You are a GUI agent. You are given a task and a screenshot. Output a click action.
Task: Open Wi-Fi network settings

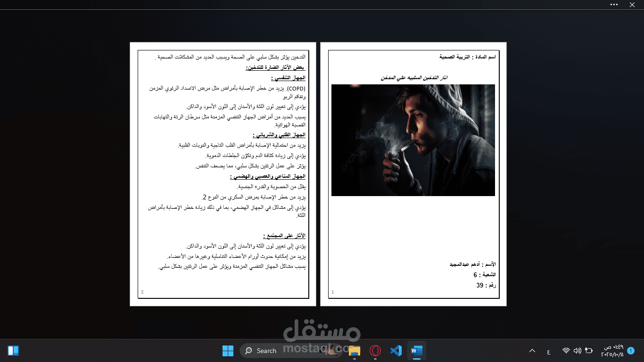click(x=566, y=351)
